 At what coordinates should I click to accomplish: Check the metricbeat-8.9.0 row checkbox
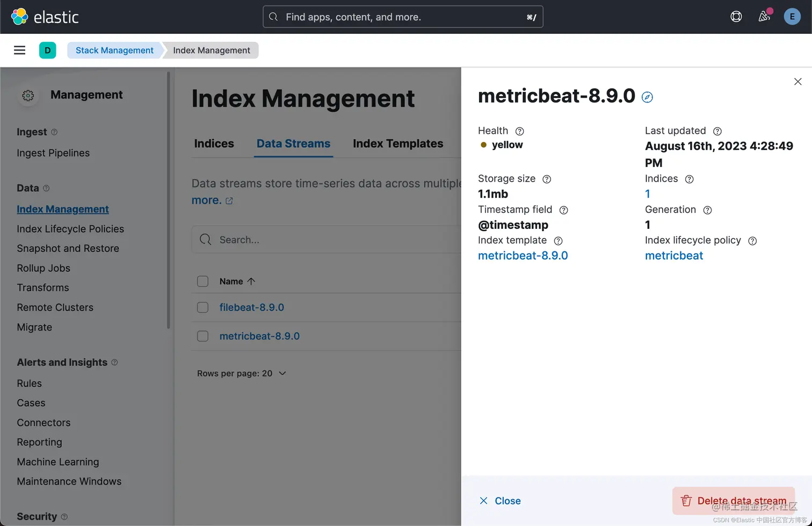point(202,336)
